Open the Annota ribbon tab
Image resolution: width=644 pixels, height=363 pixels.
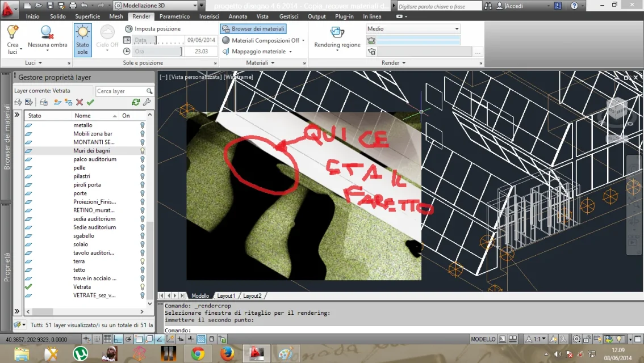(x=238, y=16)
